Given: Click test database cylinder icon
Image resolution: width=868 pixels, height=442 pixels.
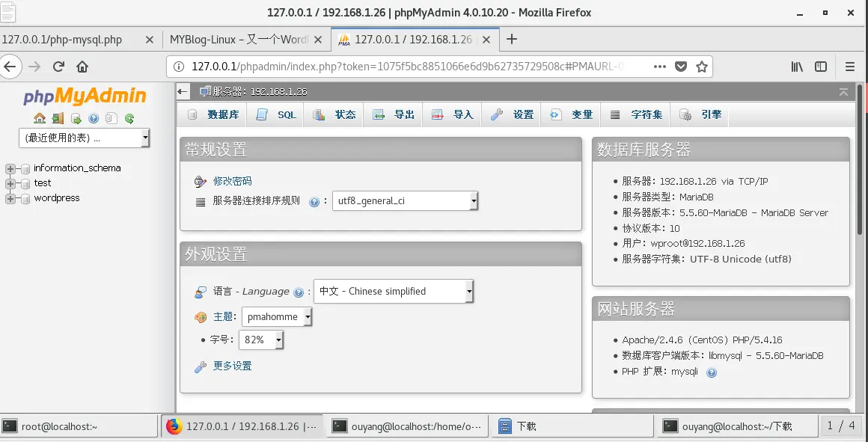Looking at the screenshot, I should click(25, 184).
